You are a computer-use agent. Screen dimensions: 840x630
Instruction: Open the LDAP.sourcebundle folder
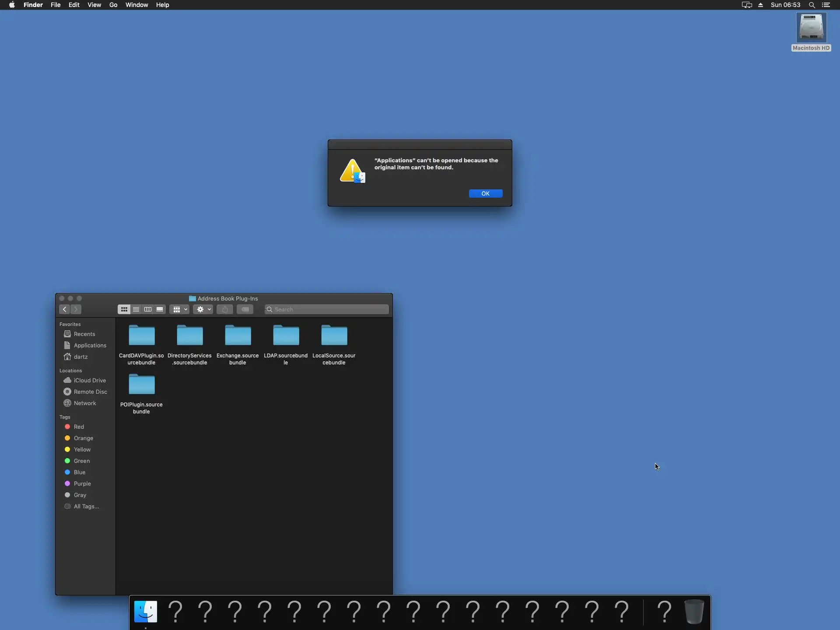click(286, 336)
